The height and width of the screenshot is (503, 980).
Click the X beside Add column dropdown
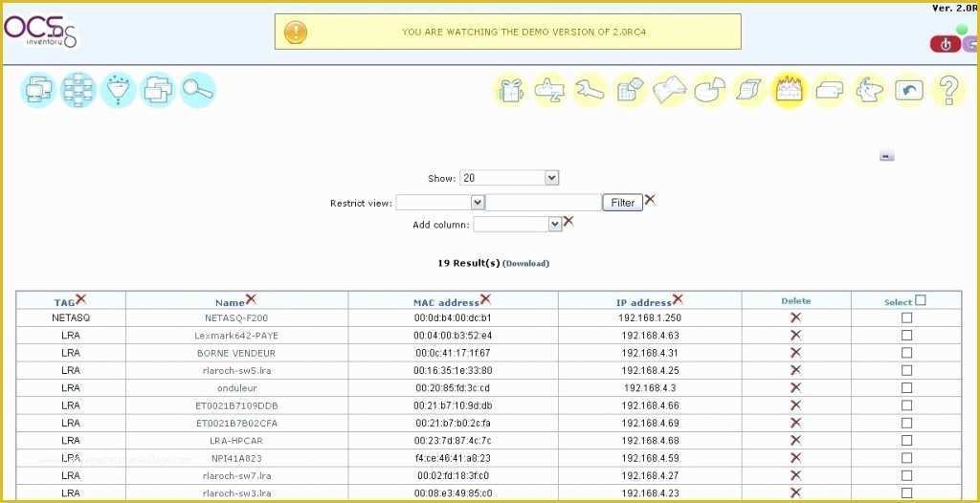coord(568,221)
